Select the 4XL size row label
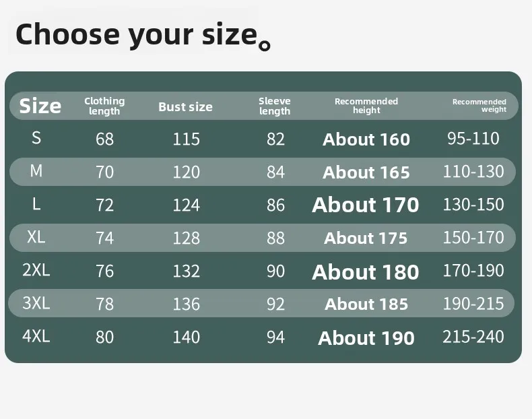Viewport: 532px width, 419px height. (36, 336)
